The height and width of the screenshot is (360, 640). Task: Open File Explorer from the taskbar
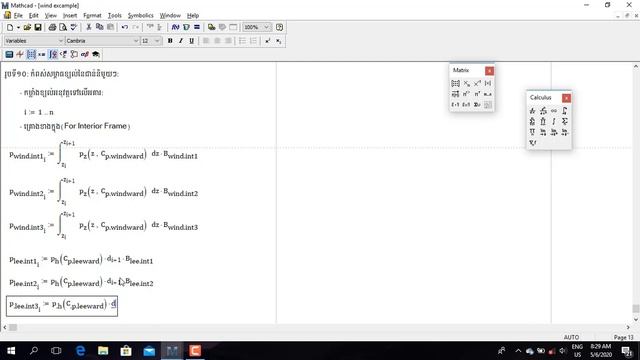[x=103, y=351]
